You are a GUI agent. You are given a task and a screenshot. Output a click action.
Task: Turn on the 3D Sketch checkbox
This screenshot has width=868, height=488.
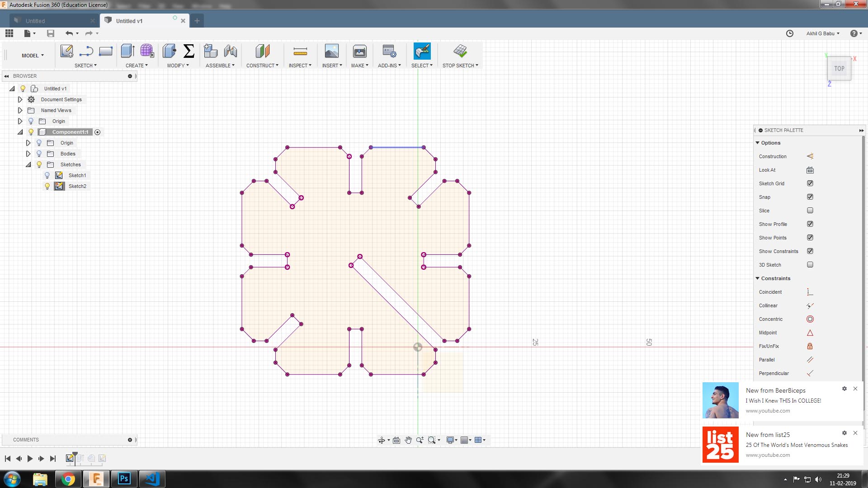pyautogui.click(x=810, y=265)
